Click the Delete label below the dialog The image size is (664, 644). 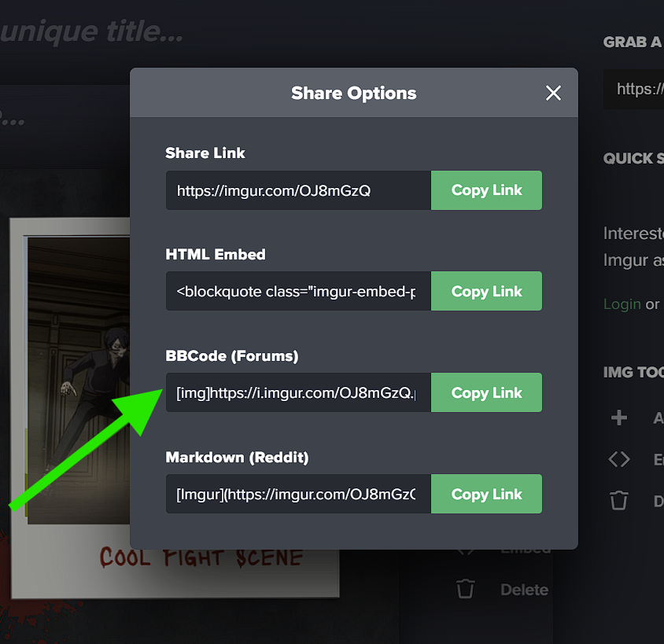[x=524, y=590]
